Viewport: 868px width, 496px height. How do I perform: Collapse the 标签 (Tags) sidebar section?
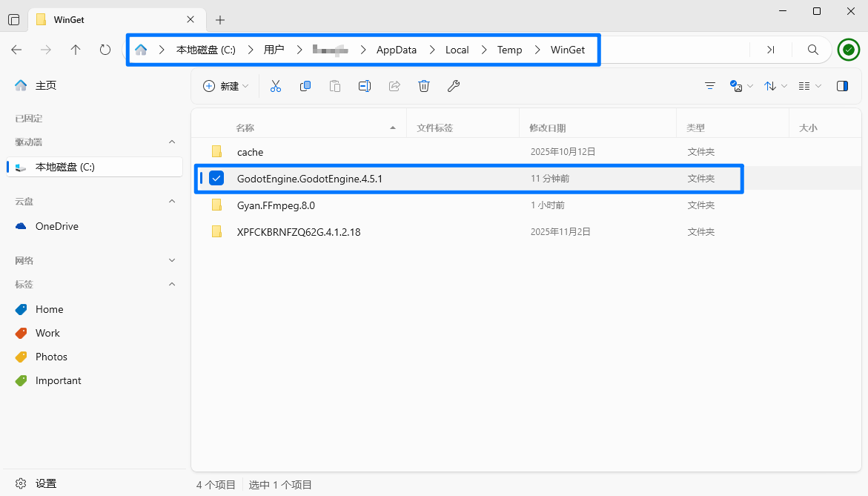pos(172,284)
